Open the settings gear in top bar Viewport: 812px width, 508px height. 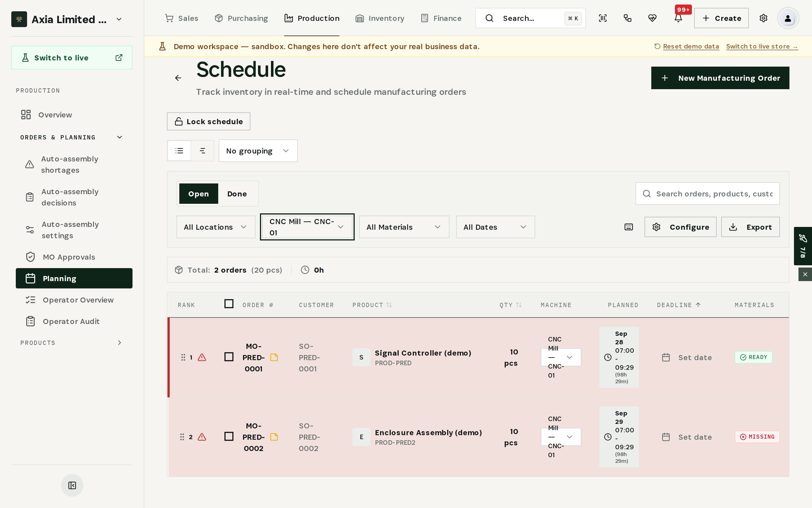[x=763, y=18]
